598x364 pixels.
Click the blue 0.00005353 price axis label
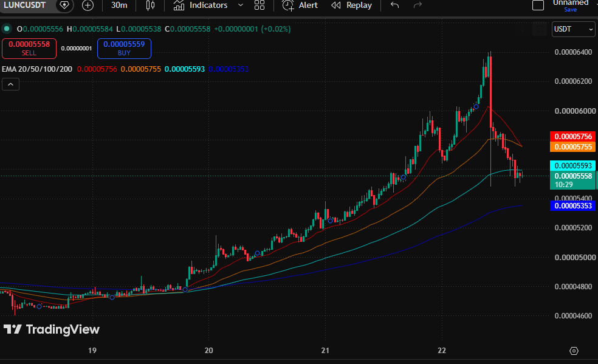[573, 206]
